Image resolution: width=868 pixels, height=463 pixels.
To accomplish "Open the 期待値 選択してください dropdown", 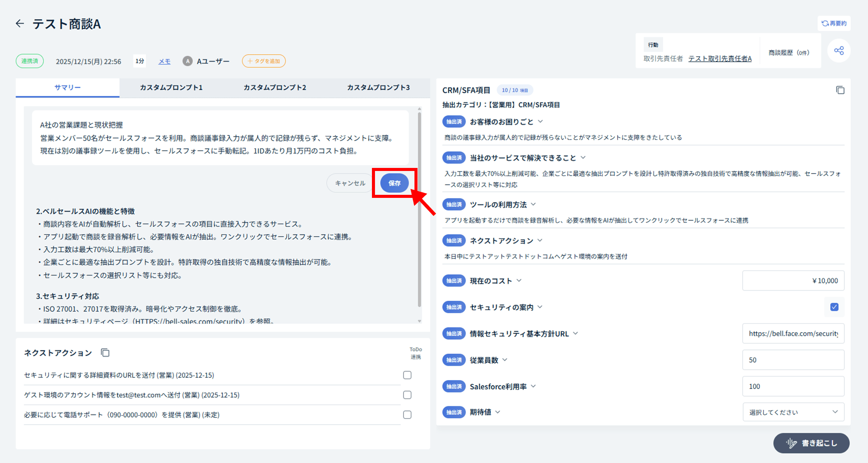I will click(x=793, y=412).
